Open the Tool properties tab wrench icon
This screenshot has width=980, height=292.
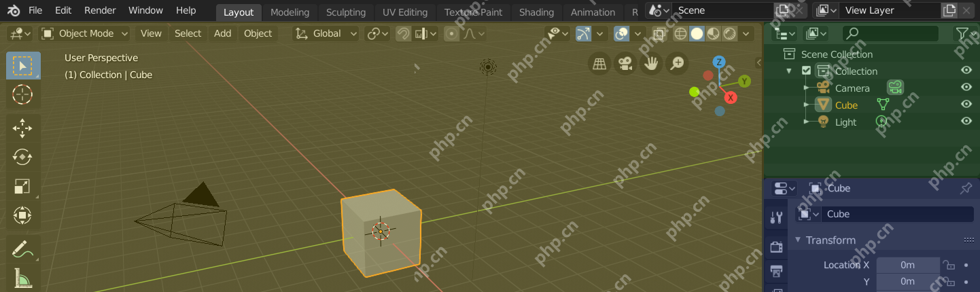pyautogui.click(x=776, y=217)
